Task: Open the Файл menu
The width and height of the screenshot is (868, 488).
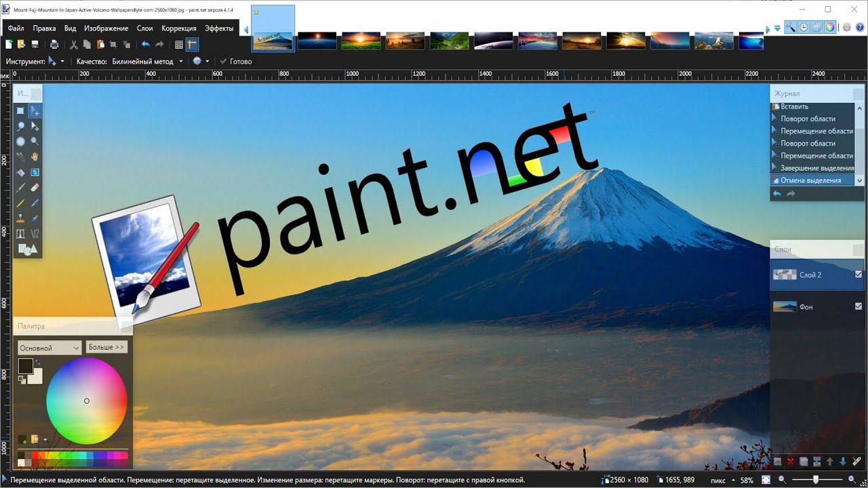Action: 16,28
